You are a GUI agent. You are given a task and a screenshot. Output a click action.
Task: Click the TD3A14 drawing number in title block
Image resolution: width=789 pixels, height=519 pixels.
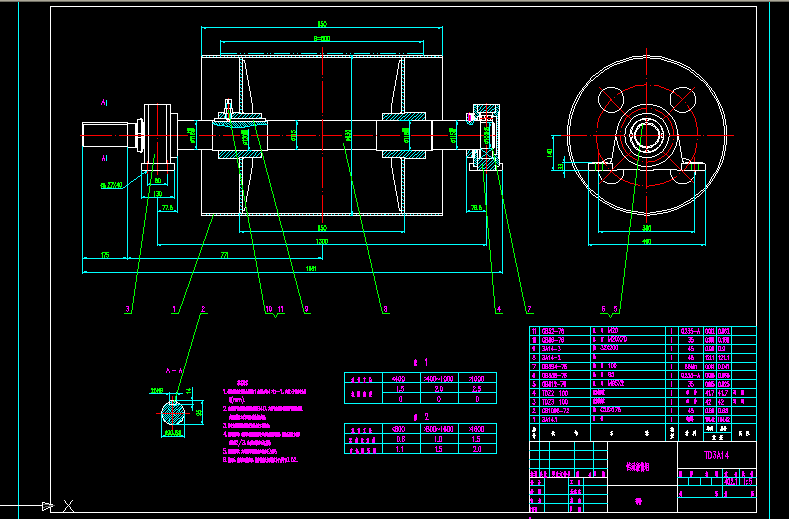click(x=718, y=453)
